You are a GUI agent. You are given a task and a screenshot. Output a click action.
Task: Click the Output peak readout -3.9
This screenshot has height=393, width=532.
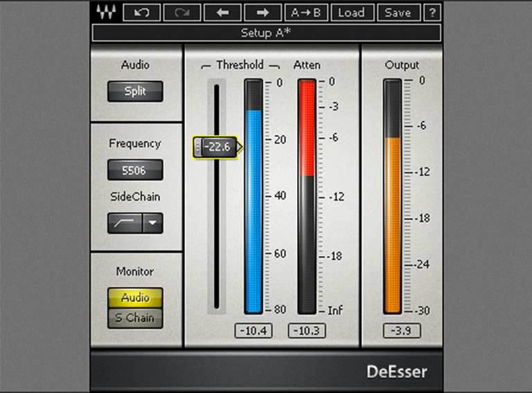point(401,331)
